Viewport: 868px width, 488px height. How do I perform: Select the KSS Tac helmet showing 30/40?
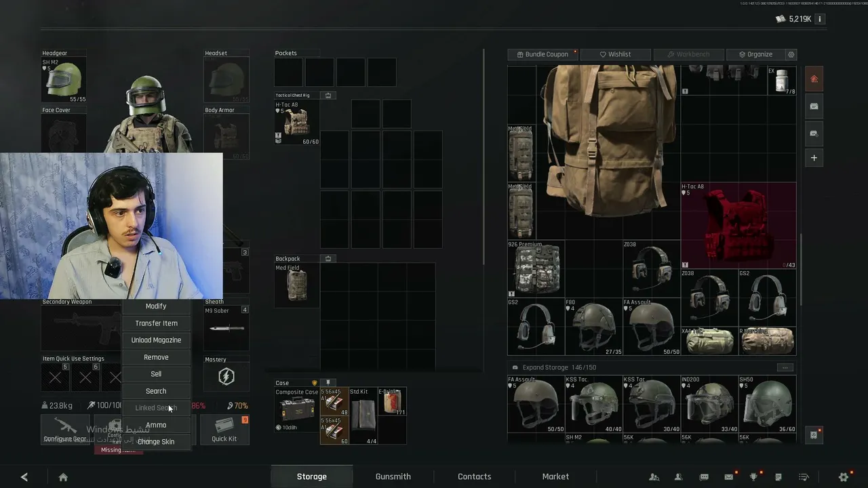click(x=652, y=405)
